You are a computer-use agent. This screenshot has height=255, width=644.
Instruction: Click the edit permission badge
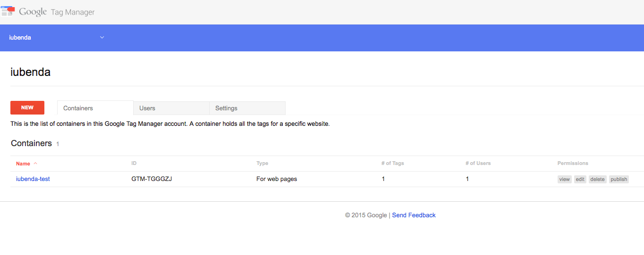pos(580,179)
